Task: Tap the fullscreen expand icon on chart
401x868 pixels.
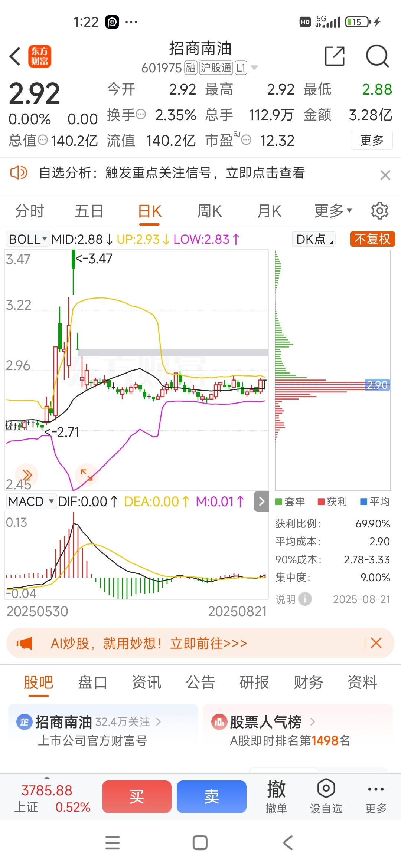Action: click(87, 475)
